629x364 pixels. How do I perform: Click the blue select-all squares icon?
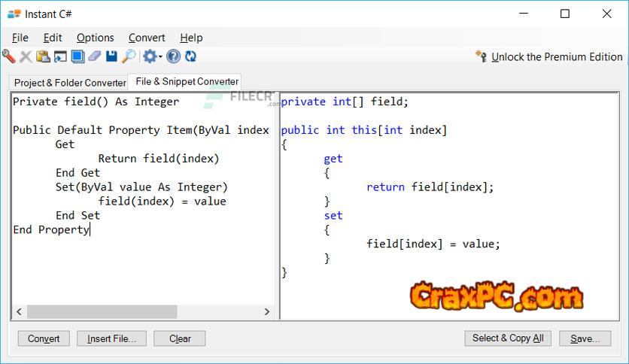(77, 56)
